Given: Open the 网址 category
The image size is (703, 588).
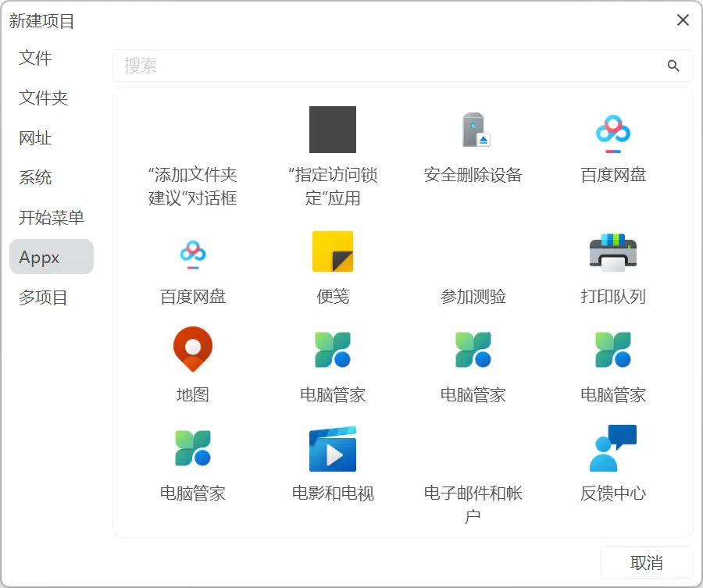Looking at the screenshot, I should (35, 138).
